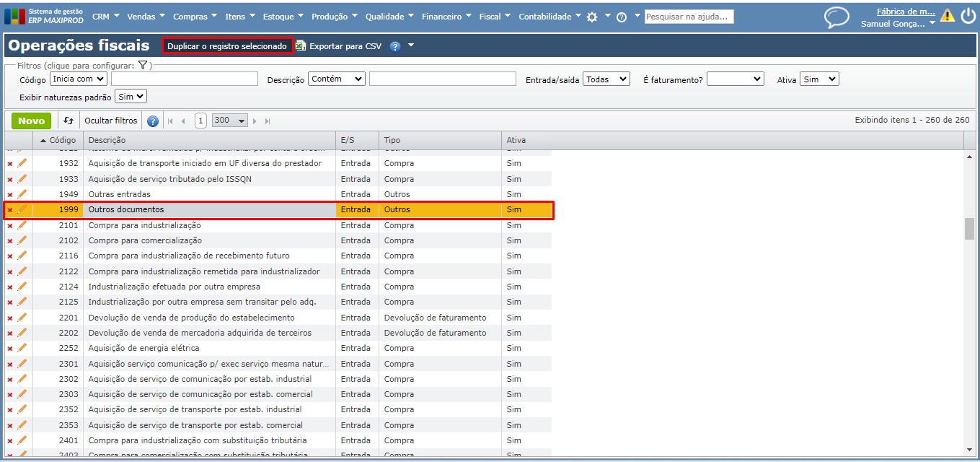
Task: Open the Código 'Inicia com' dropdown
Action: (x=78, y=79)
